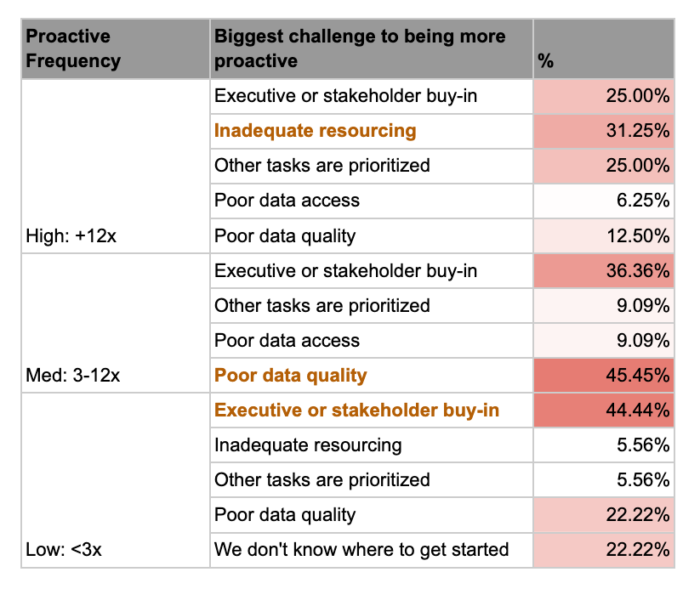This screenshot has width=700, height=589.
Task: Select the bold orange "Poor data quality" cell
Action: point(291,376)
